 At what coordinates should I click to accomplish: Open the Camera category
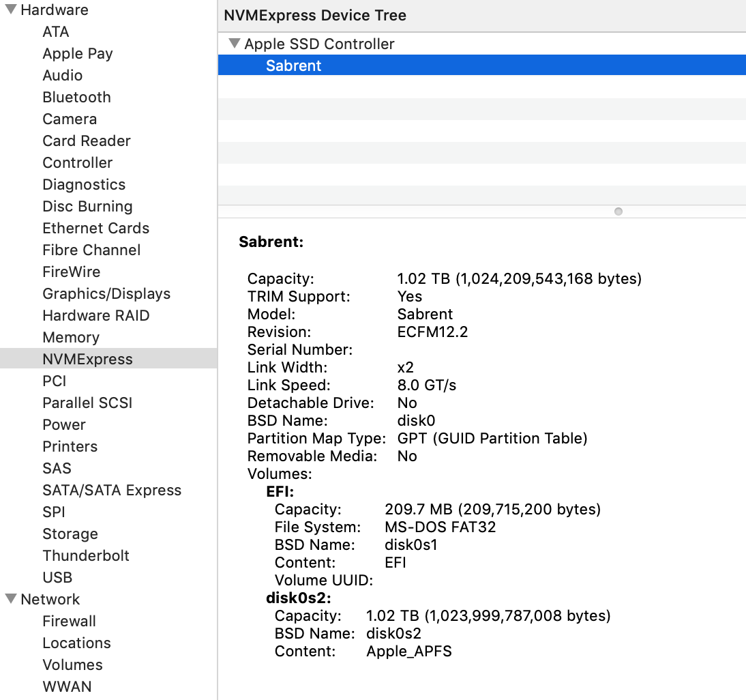70,119
